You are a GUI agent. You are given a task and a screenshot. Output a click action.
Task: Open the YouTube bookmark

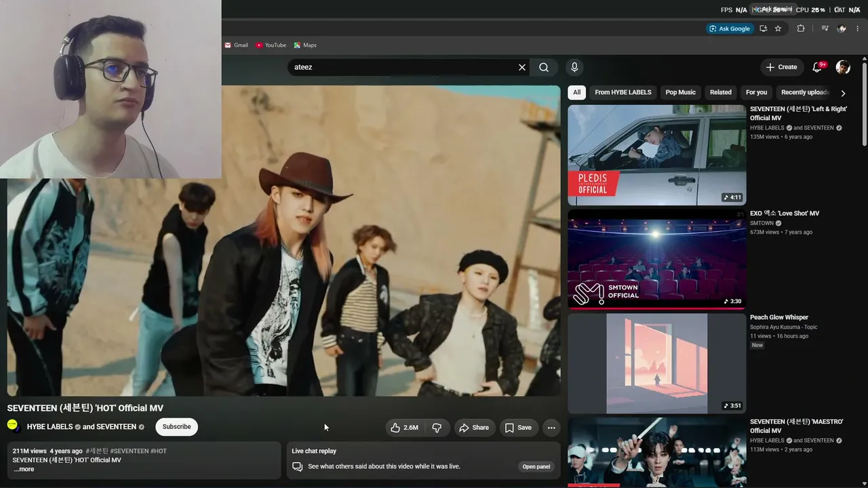point(271,45)
